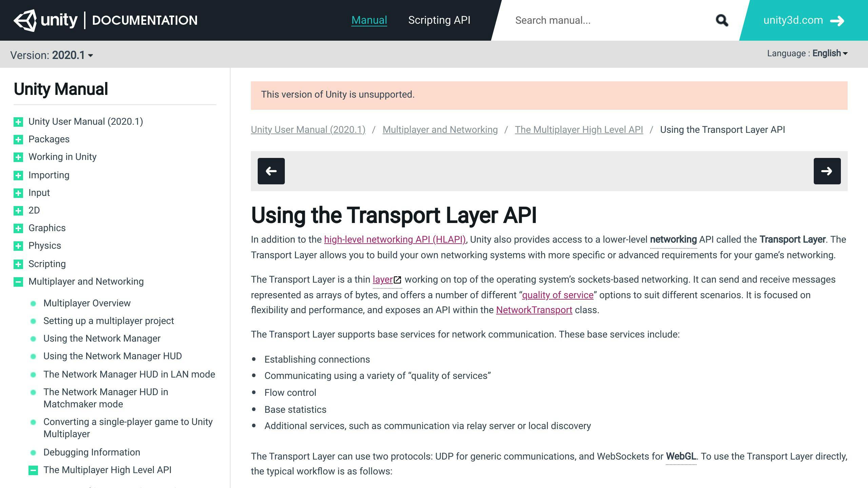Expand the Unity User Manual (2020.1) section
This screenshot has height=488, width=868.
18,122
